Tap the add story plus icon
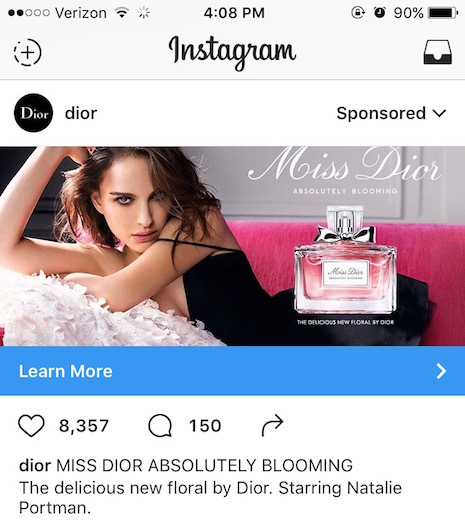 [27, 52]
